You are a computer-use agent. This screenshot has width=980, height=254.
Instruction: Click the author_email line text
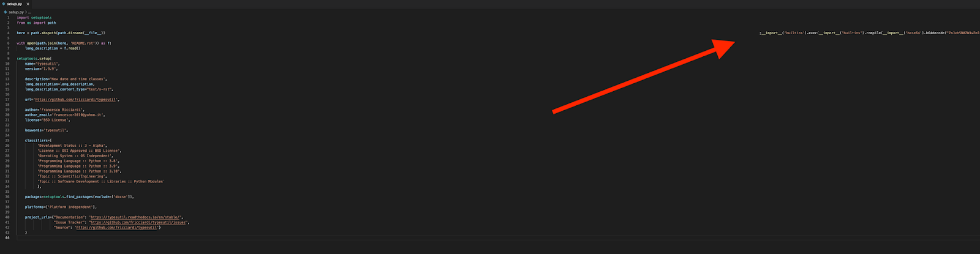[x=65, y=115]
